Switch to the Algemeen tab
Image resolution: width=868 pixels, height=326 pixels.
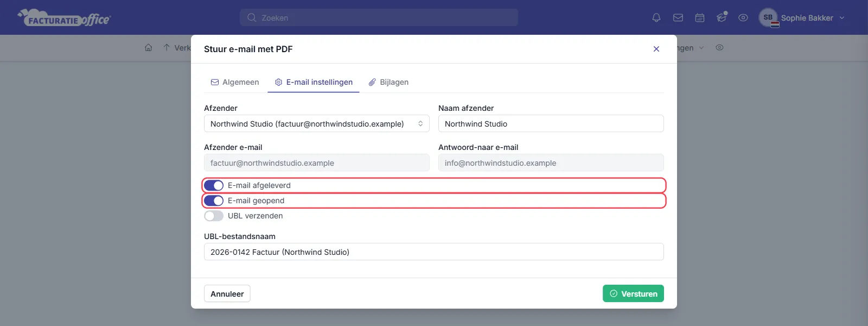(235, 82)
